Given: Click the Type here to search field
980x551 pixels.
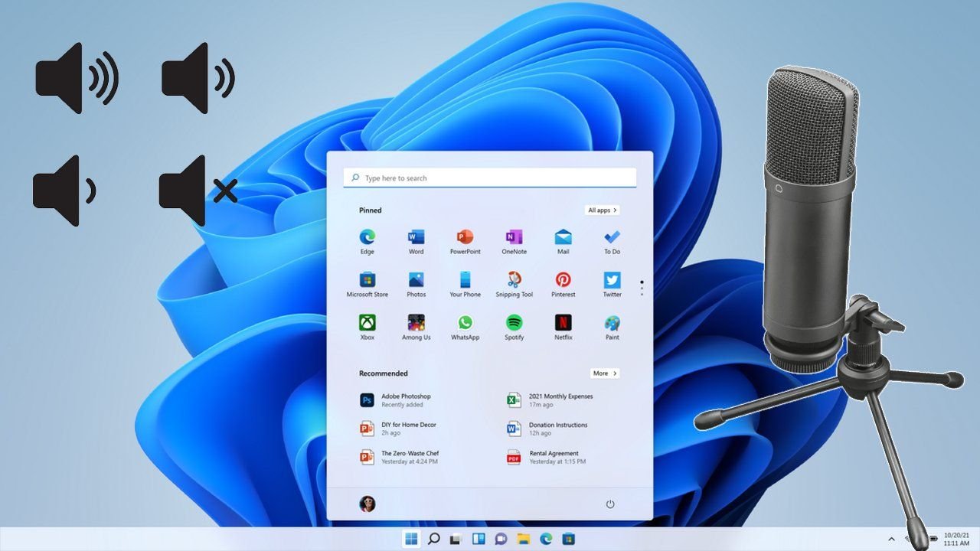Looking at the screenshot, I should click(490, 178).
